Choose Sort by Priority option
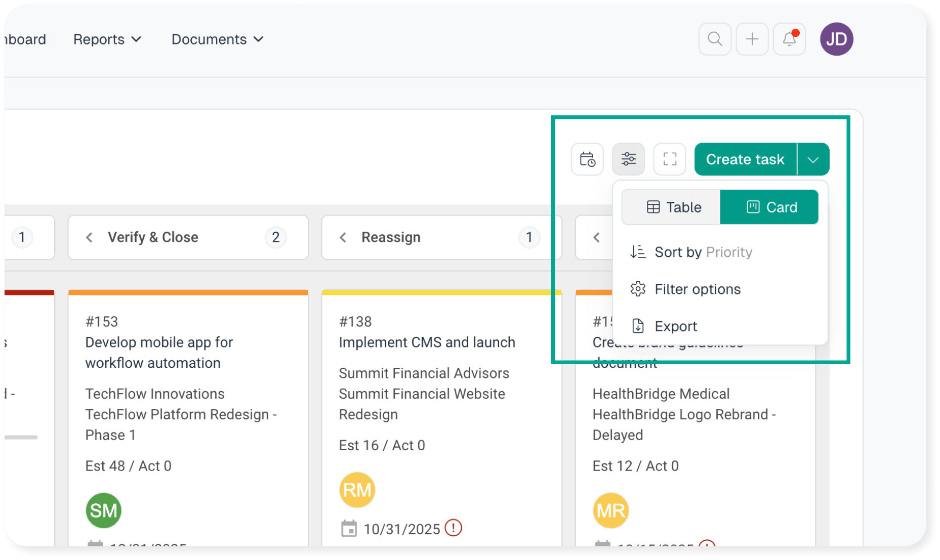 click(703, 252)
